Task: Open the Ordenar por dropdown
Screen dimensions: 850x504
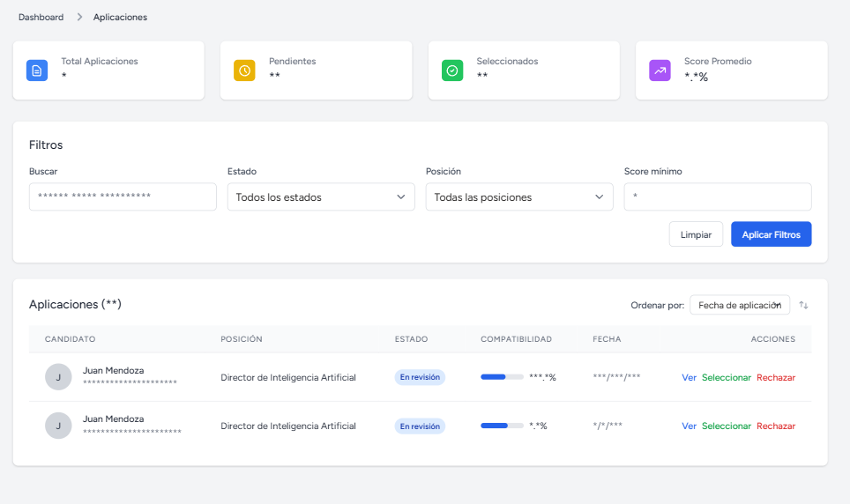Action: tap(739, 305)
